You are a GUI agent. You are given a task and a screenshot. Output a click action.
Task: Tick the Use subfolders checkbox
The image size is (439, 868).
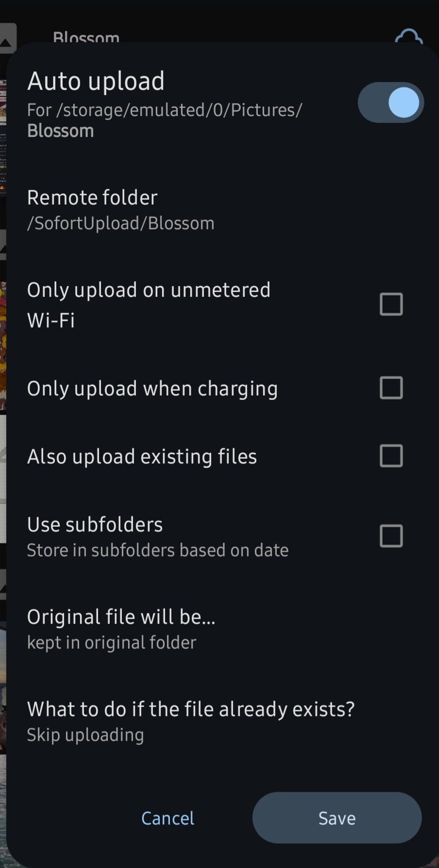(391, 536)
